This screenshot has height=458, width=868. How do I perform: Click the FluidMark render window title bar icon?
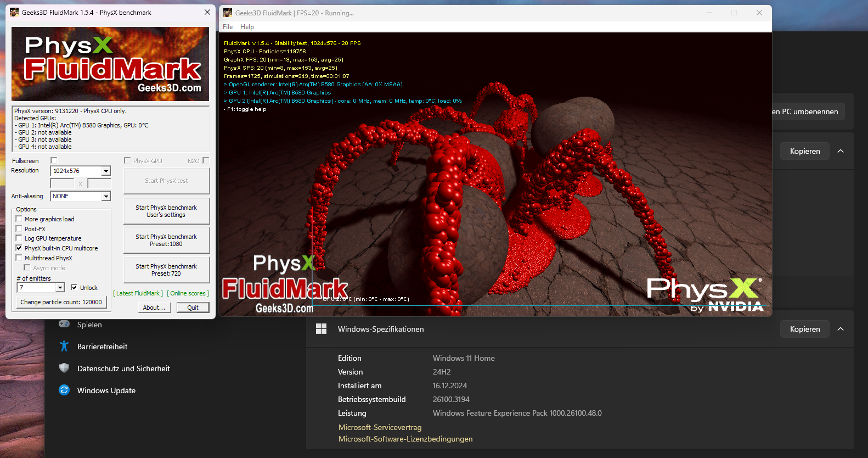(x=228, y=13)
